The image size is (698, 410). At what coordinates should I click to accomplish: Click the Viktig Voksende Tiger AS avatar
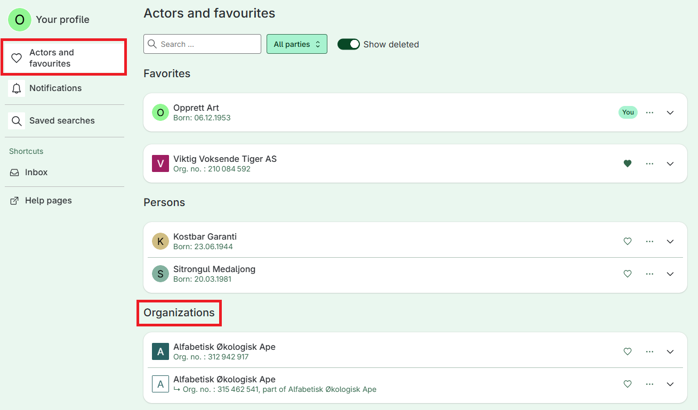click(x=160, y=163)
